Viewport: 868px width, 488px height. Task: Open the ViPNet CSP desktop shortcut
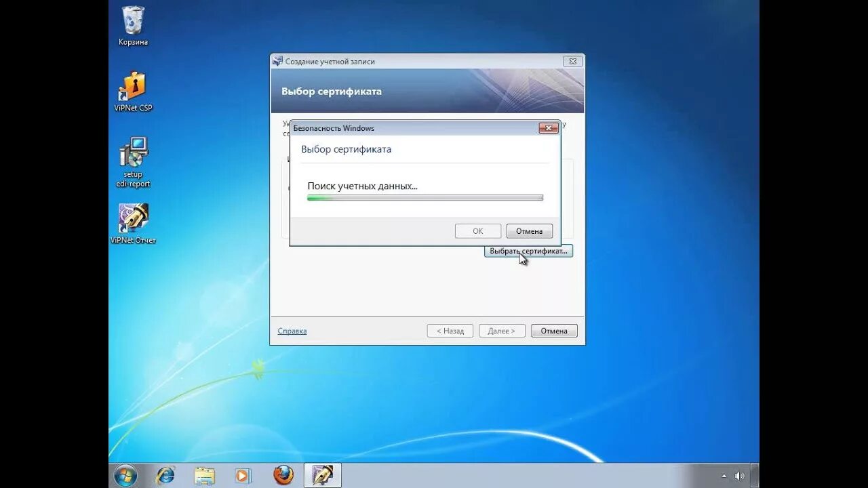coord(133,91)
